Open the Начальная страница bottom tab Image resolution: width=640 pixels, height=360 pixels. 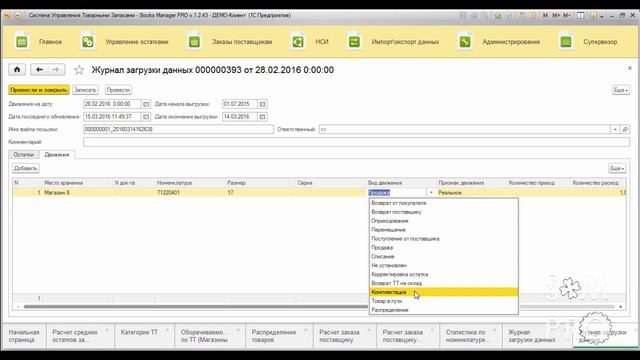[24, 336]
